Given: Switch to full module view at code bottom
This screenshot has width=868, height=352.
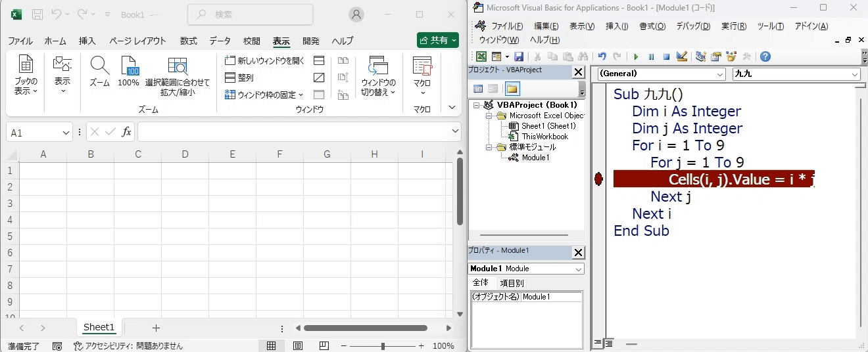Looking at the screenshot, I should (x=609, y=343).
